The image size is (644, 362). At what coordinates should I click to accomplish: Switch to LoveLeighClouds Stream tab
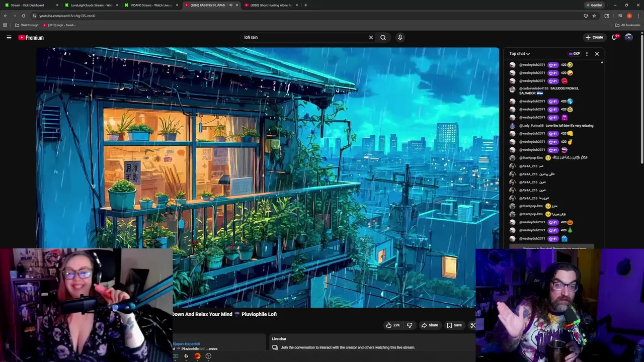pos(91,5)
